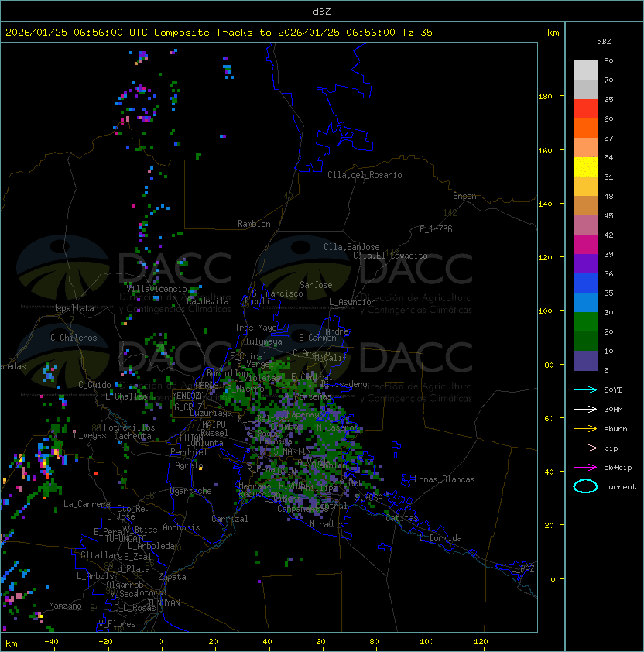The image size is (644, 652).
Task: Click the white 30HM arrow in legend
Action: coord(585,409)
